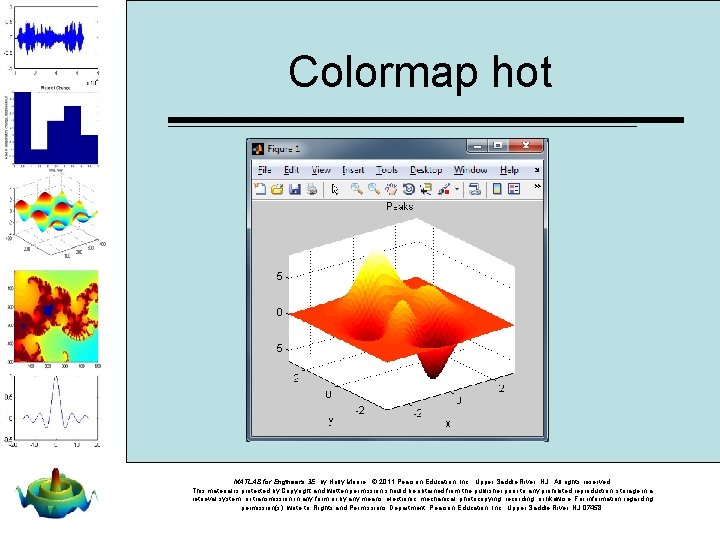The image size is (720, 540).
Task: Open the Brush tool color dropdown arrow
Action: tap(457, 189)
